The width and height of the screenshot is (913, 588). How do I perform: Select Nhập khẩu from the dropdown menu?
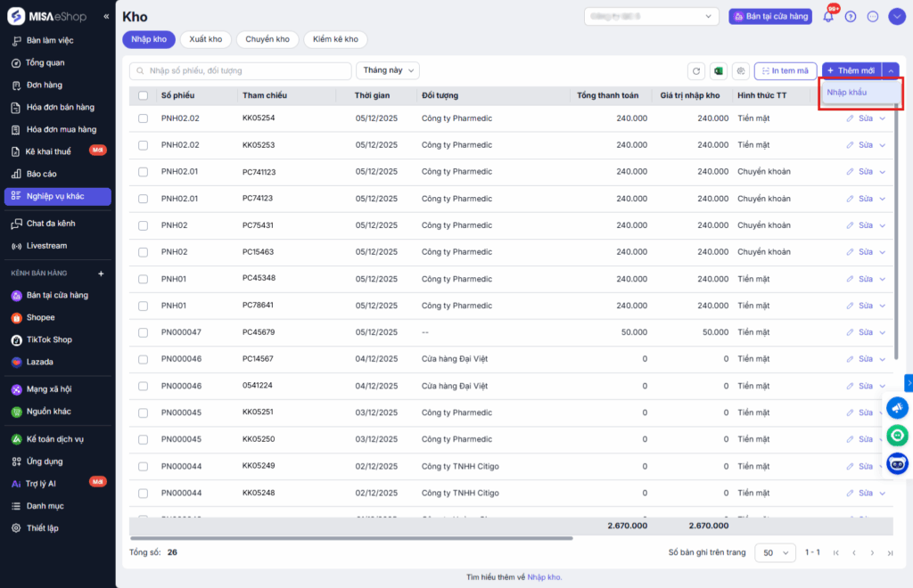point(847,93)
